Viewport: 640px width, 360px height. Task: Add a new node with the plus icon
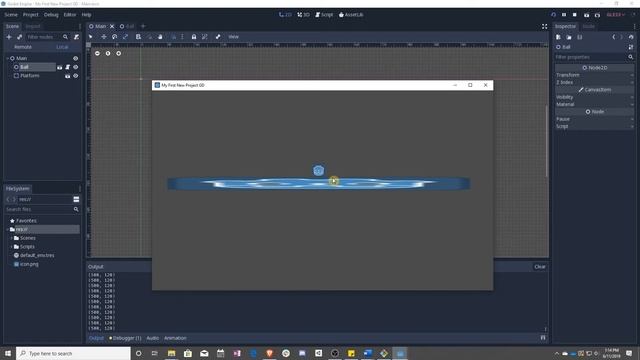click(x=9, y=37)
